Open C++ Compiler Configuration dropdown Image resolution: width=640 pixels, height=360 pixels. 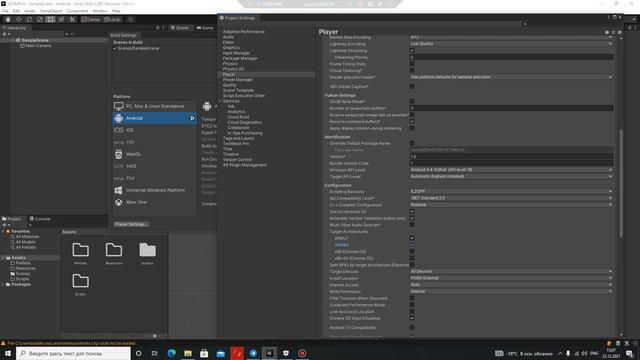(x=511, y=205)
